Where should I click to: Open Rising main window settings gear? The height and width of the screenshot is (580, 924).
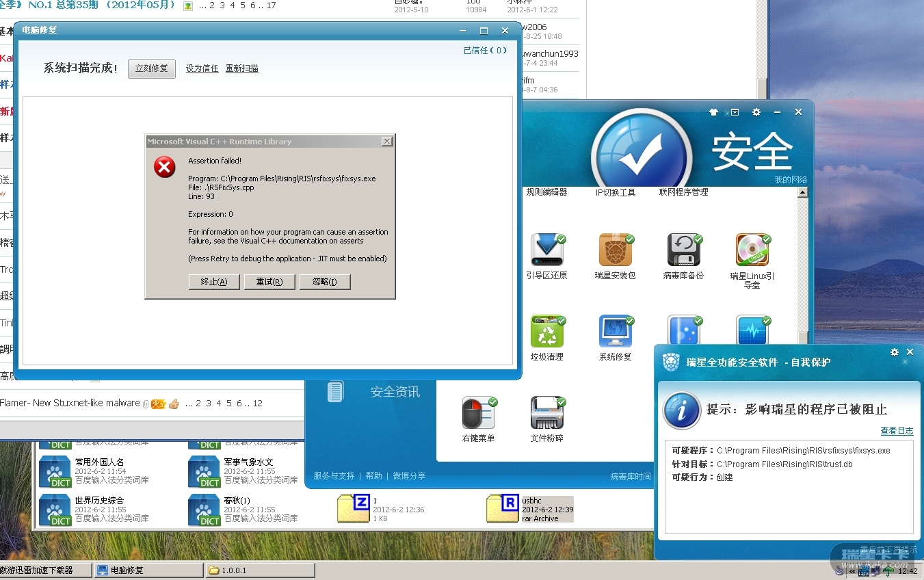(x=756, y=112)
